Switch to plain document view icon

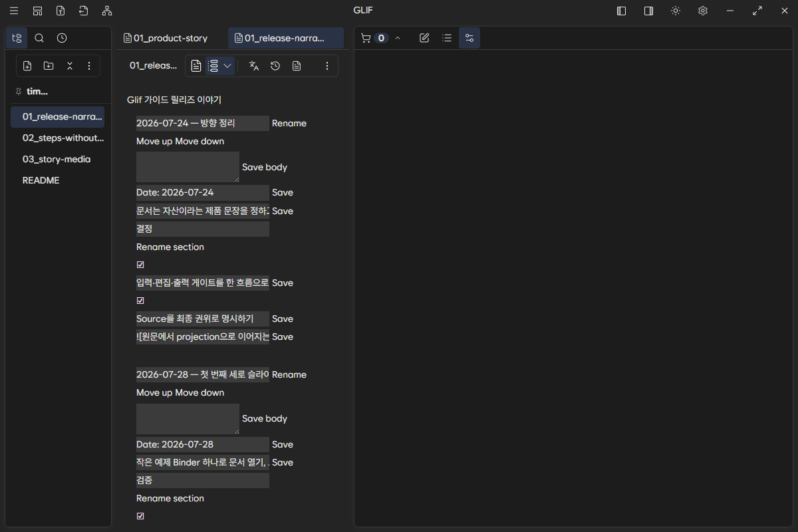[196, 66]
